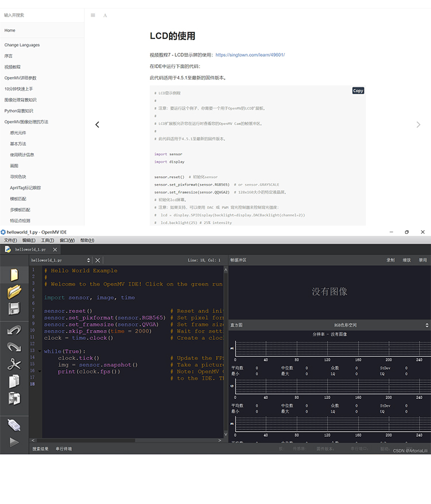This screenshot has height=504, width=431.
Task: Open the 模板匹配 sidebar sub-entry
Action: tap(18, 199)
